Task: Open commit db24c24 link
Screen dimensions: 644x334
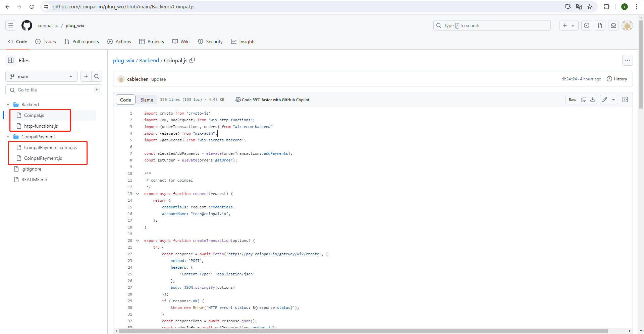Action: 569,79
